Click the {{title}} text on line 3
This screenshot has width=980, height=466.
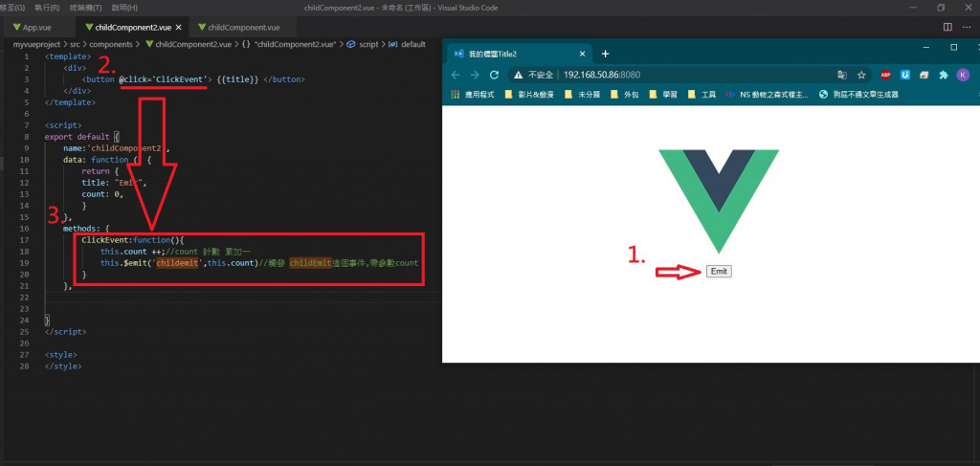pos(237,79)
